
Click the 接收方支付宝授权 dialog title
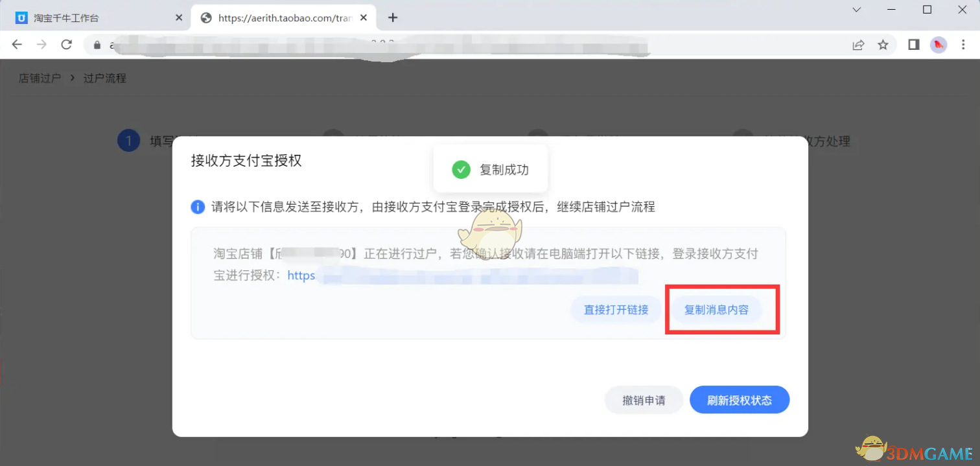pyautogui.click(x=246, y=161)
